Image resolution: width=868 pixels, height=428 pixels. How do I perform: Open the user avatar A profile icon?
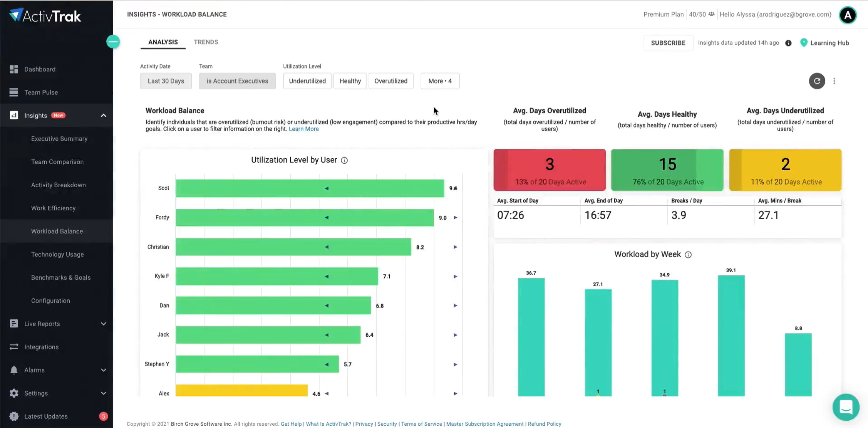click(848, 15)
